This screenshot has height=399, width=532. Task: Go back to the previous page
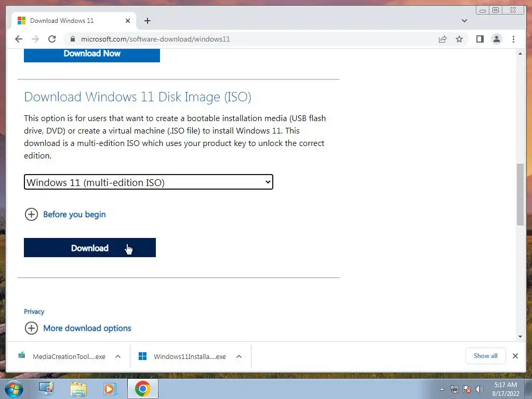19,39
